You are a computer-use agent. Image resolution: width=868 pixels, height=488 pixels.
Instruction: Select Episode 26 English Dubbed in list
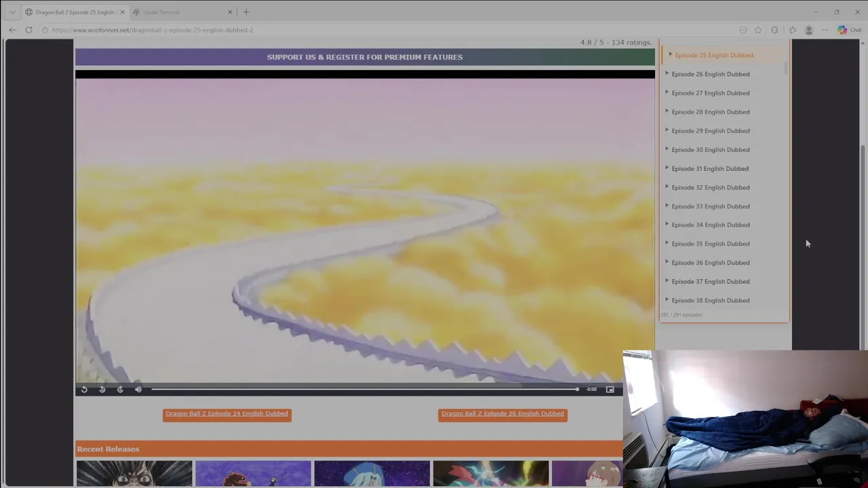pyautogui.click(x=711, y=74)
